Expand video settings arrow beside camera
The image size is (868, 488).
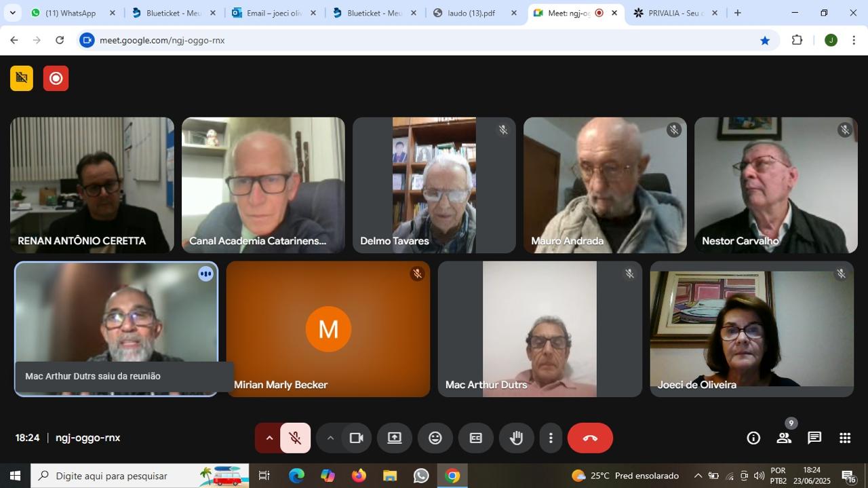point(330,438)
